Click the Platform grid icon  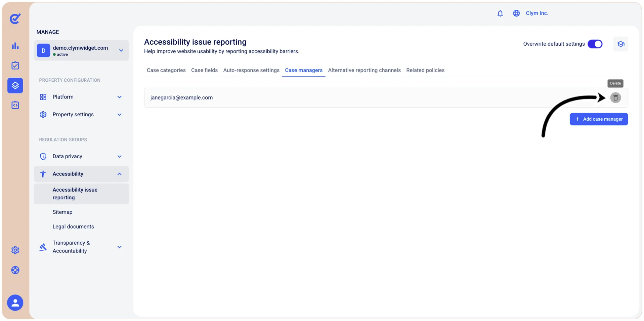43,97
